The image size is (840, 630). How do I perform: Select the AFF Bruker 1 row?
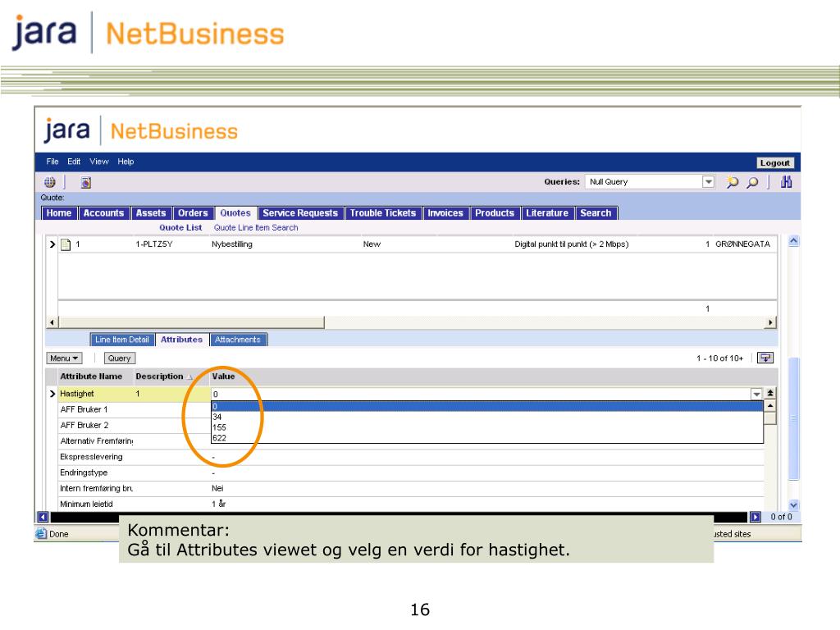84,409
